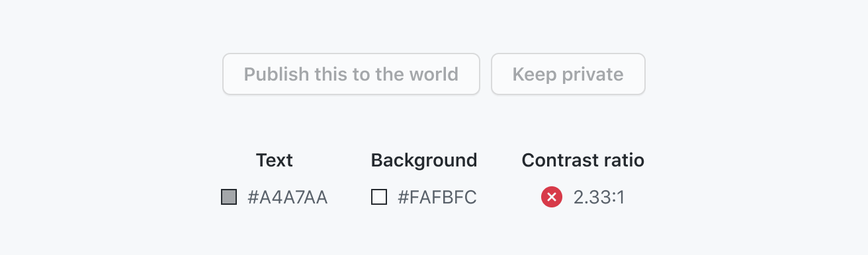868x255 pixels.
Task: Select the text color hex code
Action: pos(288,198)
